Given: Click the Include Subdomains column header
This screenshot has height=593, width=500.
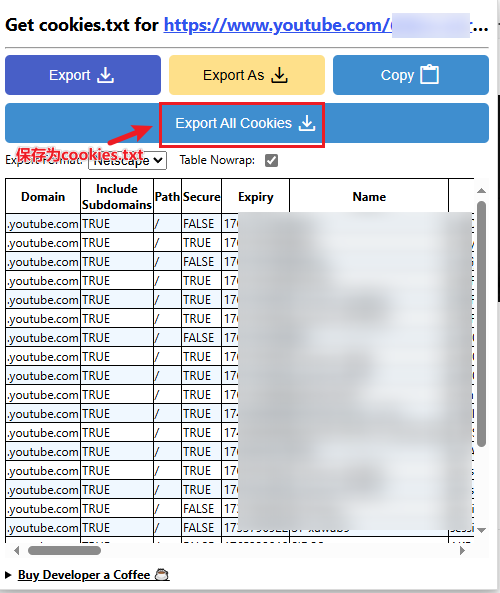Looking at the screenshot, I should pos(117,197).
